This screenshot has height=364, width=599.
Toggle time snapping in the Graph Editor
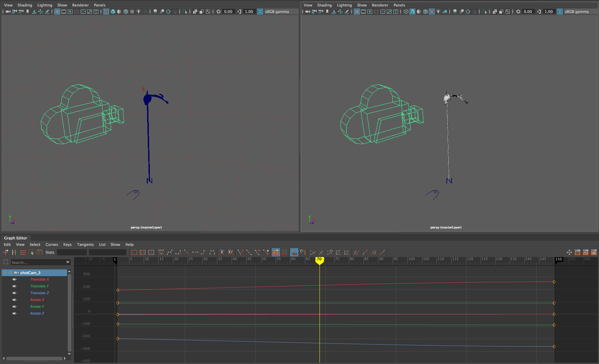[x=294, y=252]
